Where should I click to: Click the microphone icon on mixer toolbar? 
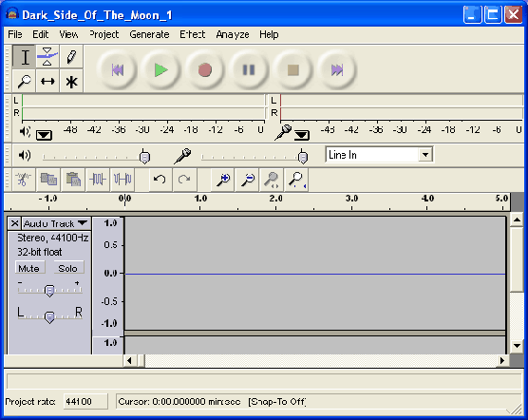coord(182,156)
